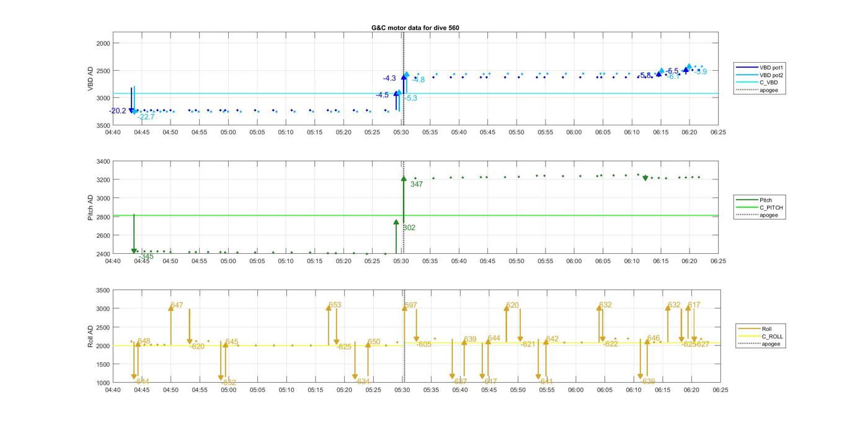Click the '2800' tick on Pitch axis

[x=103, y=217]
